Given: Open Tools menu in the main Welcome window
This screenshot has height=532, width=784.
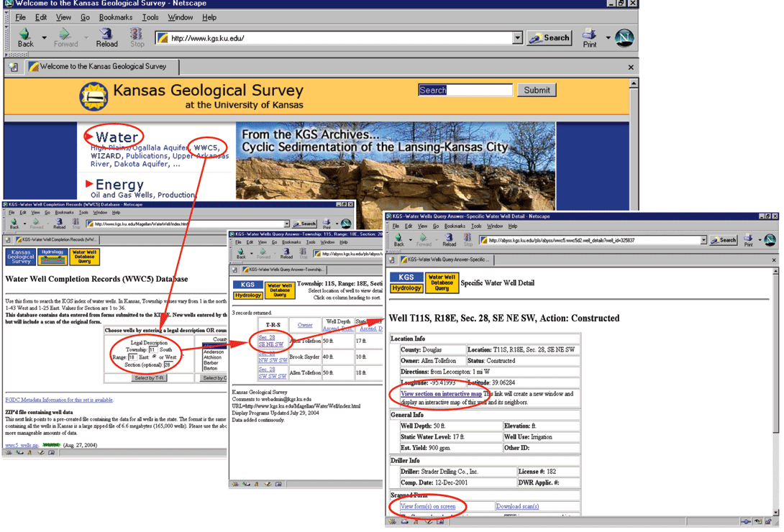Looking at the screenshot, I should [x=150, y=17].
